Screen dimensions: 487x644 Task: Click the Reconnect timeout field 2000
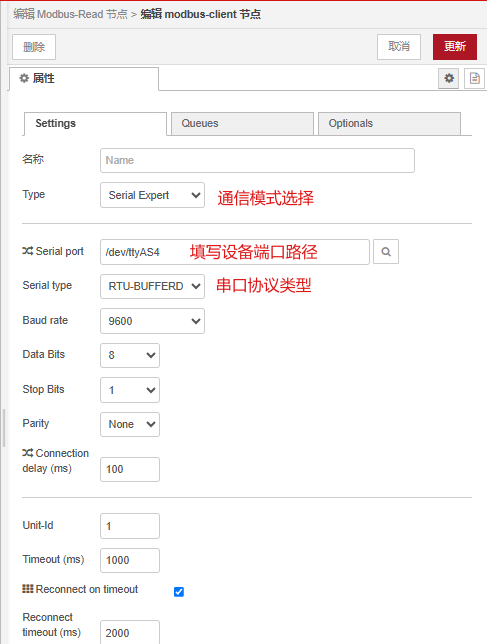pyautogui.click(x=130, y=632)
